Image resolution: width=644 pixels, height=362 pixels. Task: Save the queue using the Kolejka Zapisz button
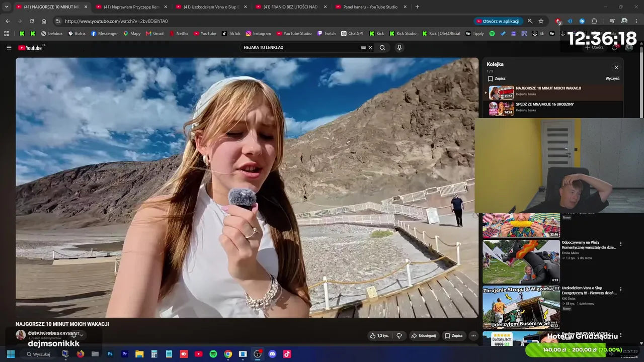pos(496,78)
